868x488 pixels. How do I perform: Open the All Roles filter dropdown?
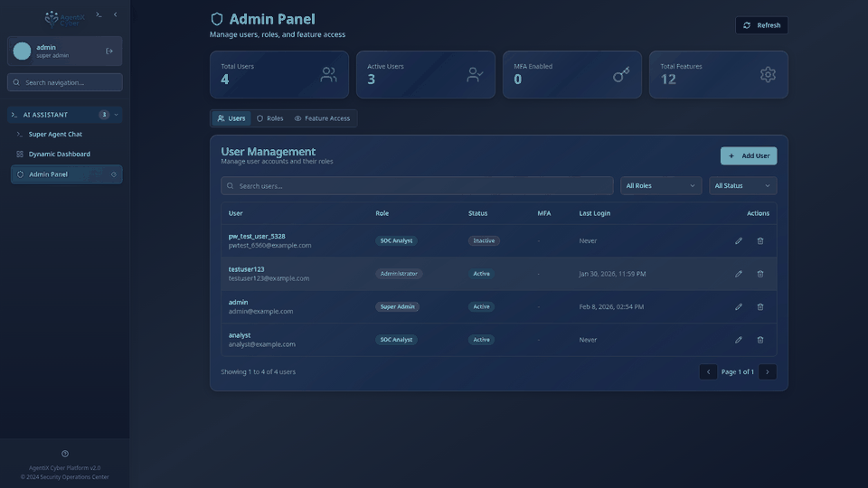click(660, 186)
